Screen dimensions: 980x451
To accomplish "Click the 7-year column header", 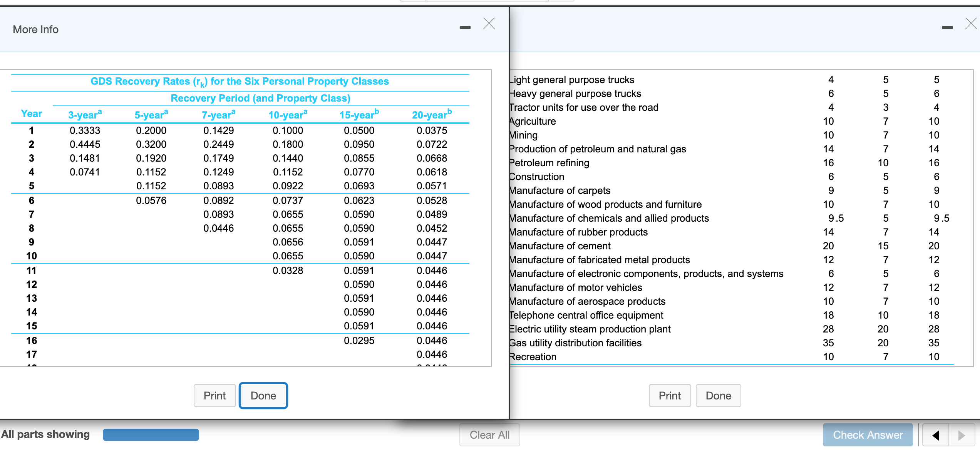I will coord(218,115).
